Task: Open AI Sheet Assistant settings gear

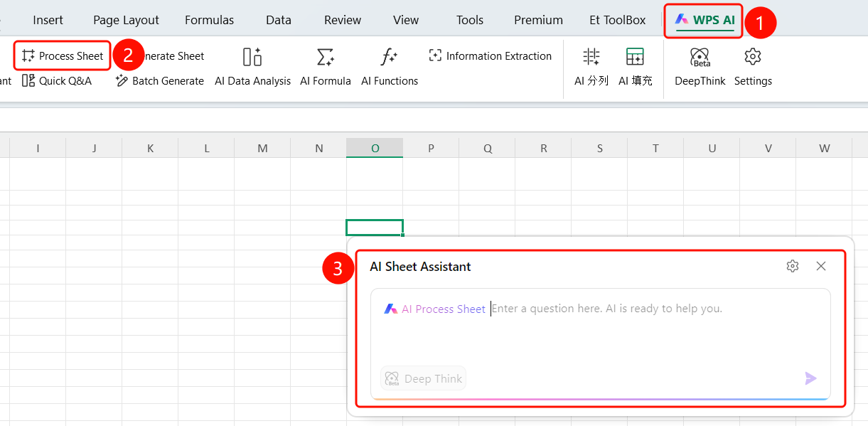Action: click(793, 266)
